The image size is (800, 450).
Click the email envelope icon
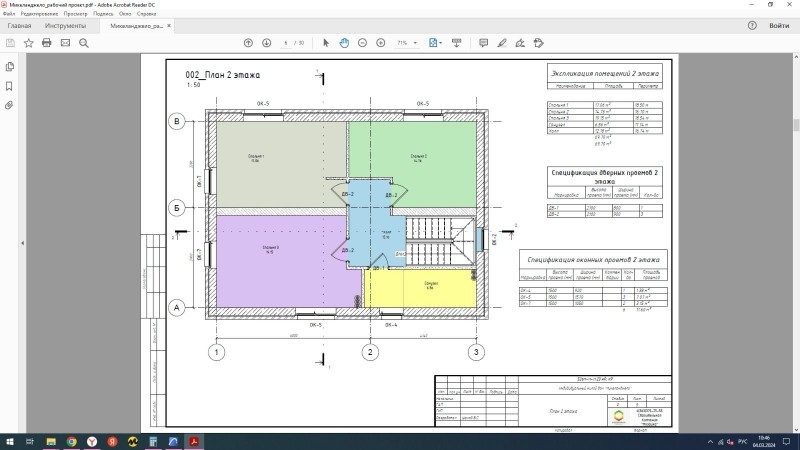[65, 43]
